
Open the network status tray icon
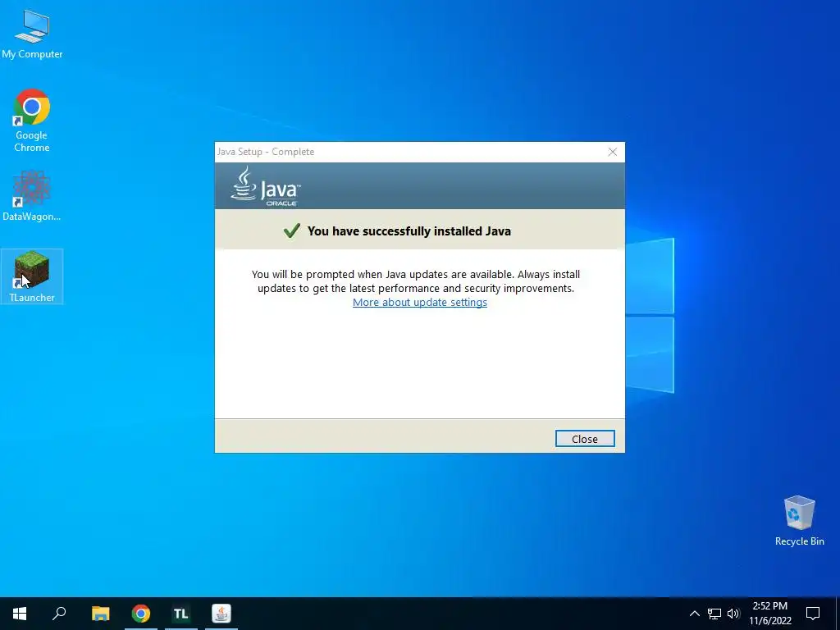pos(714,614)
